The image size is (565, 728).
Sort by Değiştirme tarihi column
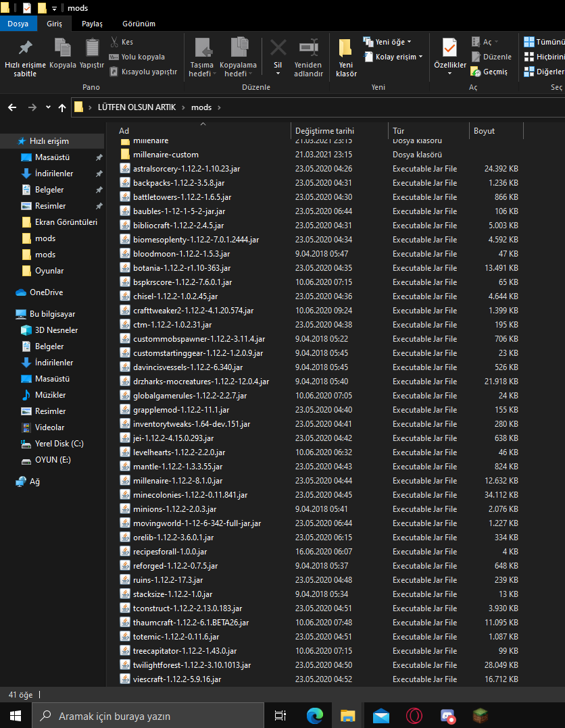click(324, 131)
